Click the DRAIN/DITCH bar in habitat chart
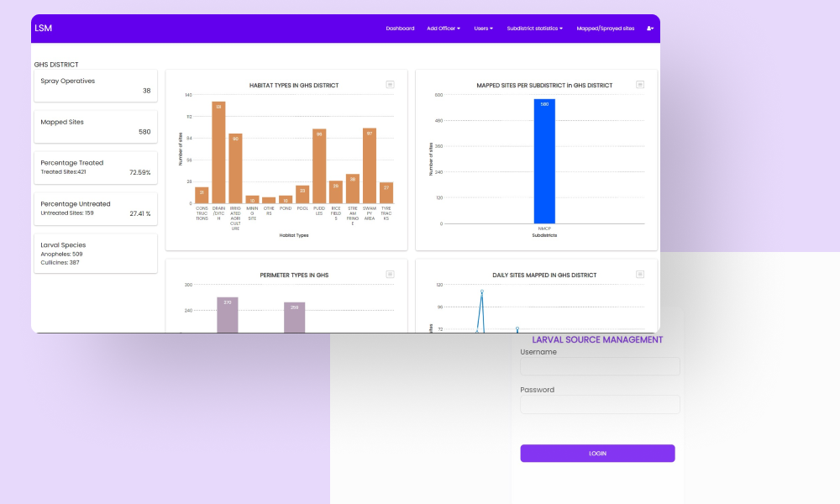 click(x=218, y=153)
